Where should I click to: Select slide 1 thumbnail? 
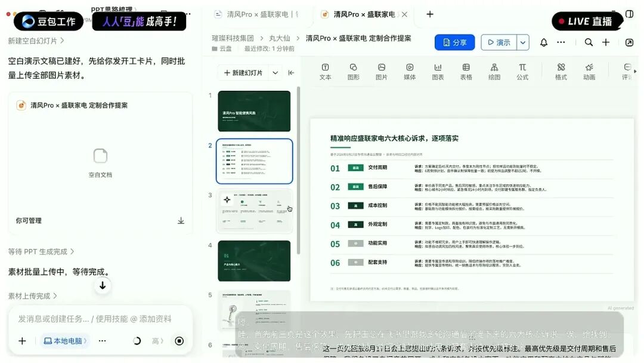click(254, 111)
